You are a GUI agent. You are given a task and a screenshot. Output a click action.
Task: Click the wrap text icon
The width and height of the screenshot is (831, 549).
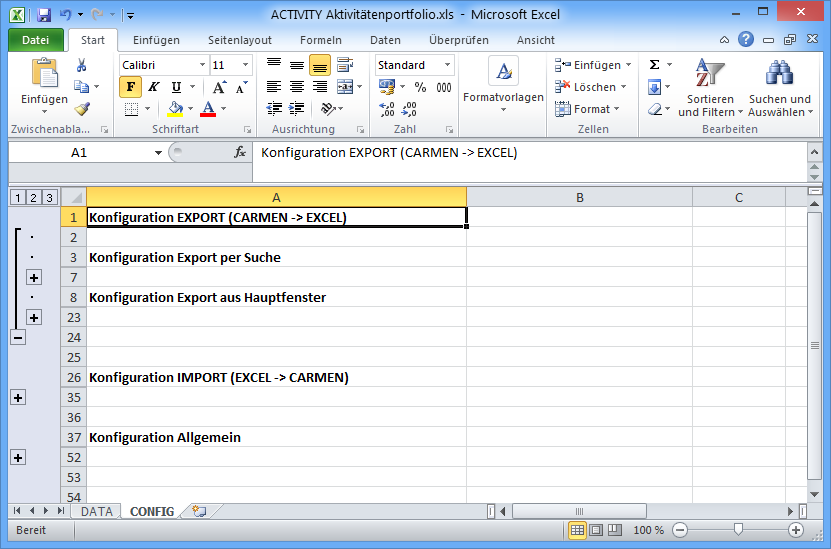click(344, 65)
